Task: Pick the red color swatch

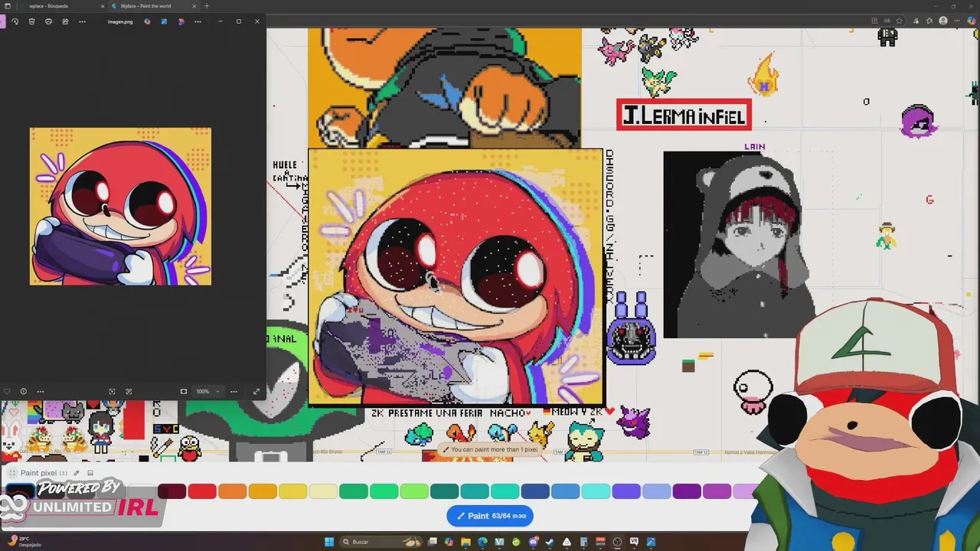Action: (x=202, y=491)
